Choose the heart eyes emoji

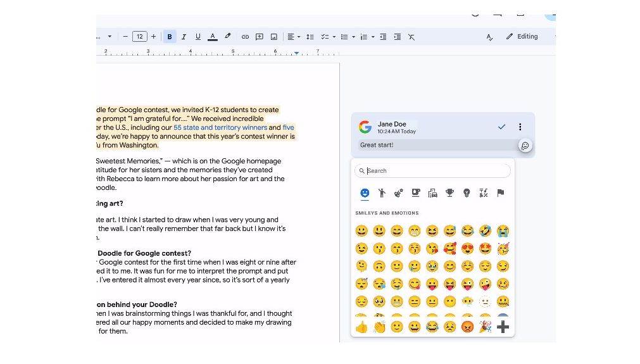(x=467, y=248)
